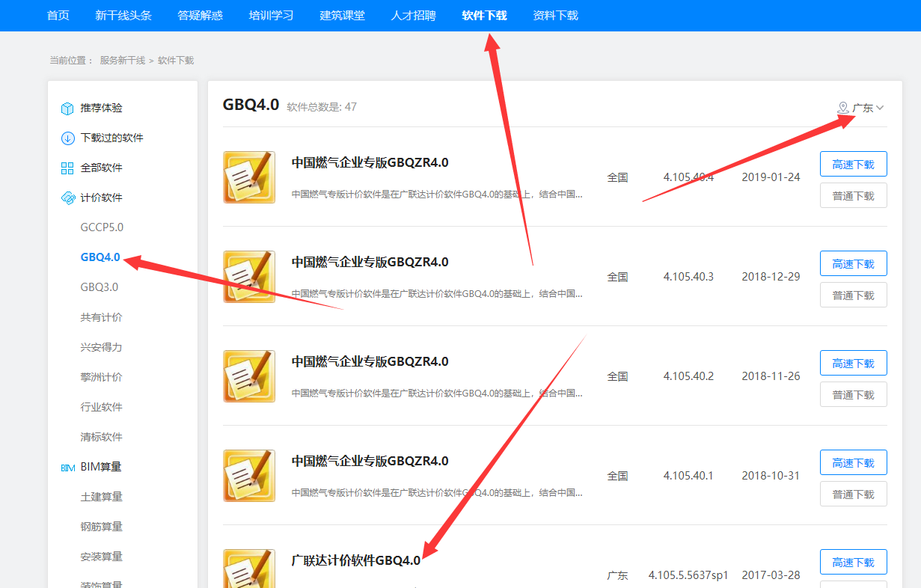Open title 中国燃气企业专版GBQZR4.0 dated 2018-10-31
921x588 pixels.
(370, 461)
